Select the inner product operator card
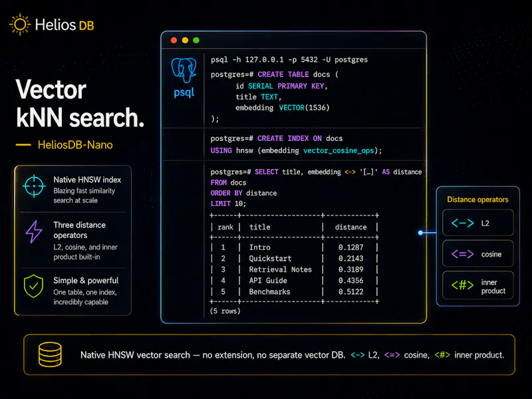 point(477,285)
